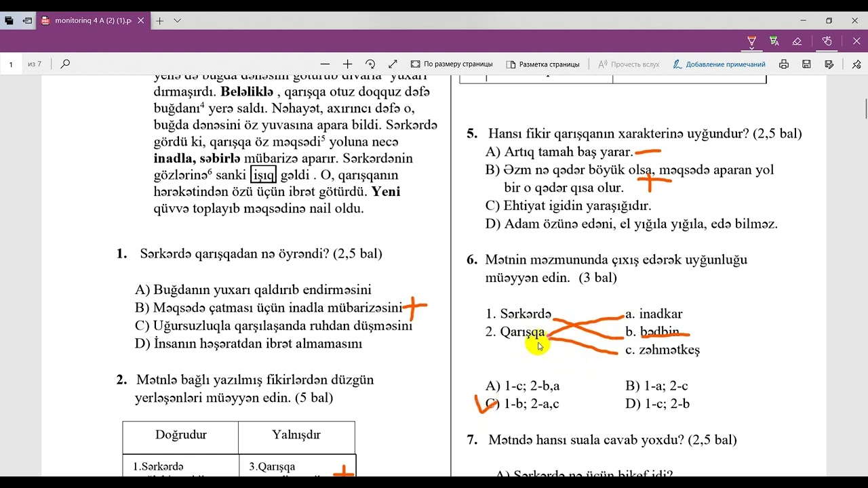Open a new browser tab
The width and height of the screenshot is (868, 488).
[x=160, y=20]
